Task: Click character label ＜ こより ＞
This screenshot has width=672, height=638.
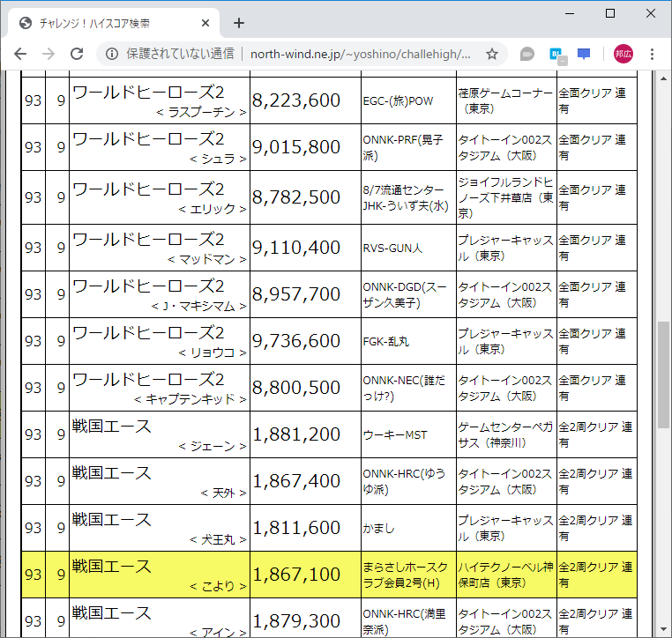Action: click(218, 586)
